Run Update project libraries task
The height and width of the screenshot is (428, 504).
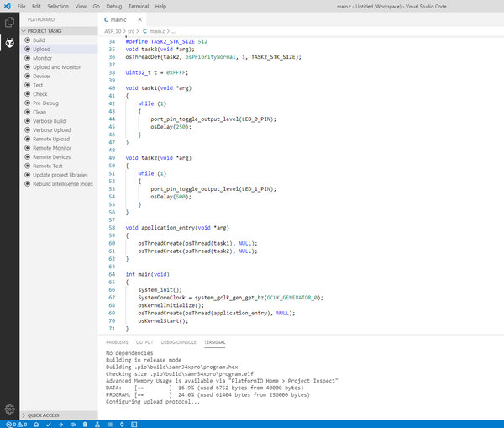click(59, 175)
